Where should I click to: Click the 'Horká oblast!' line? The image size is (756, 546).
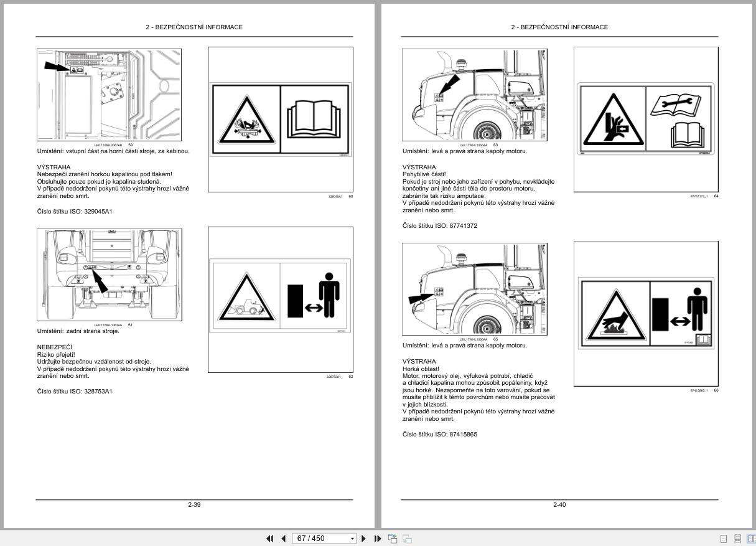[x=421, y=369]
